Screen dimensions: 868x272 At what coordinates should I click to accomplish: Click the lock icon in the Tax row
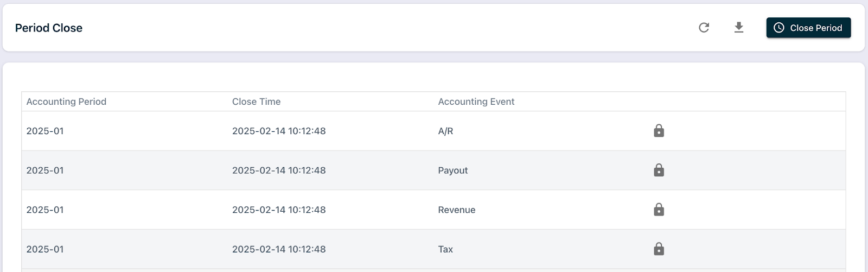pos(659,249)
